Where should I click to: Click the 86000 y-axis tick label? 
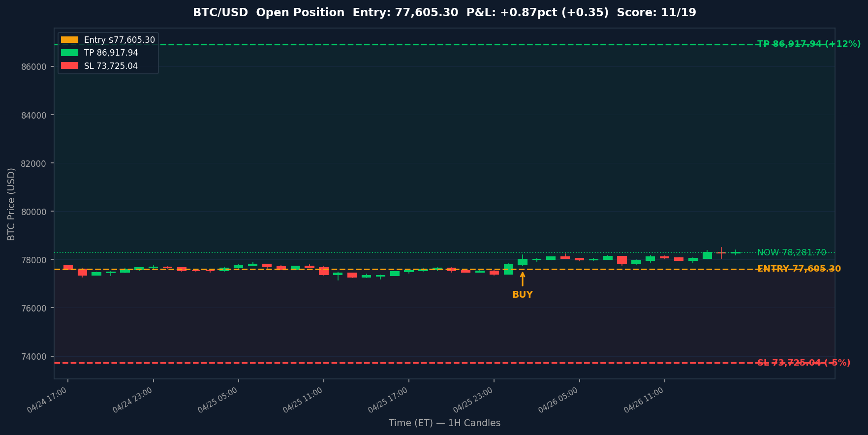(34, 67)
